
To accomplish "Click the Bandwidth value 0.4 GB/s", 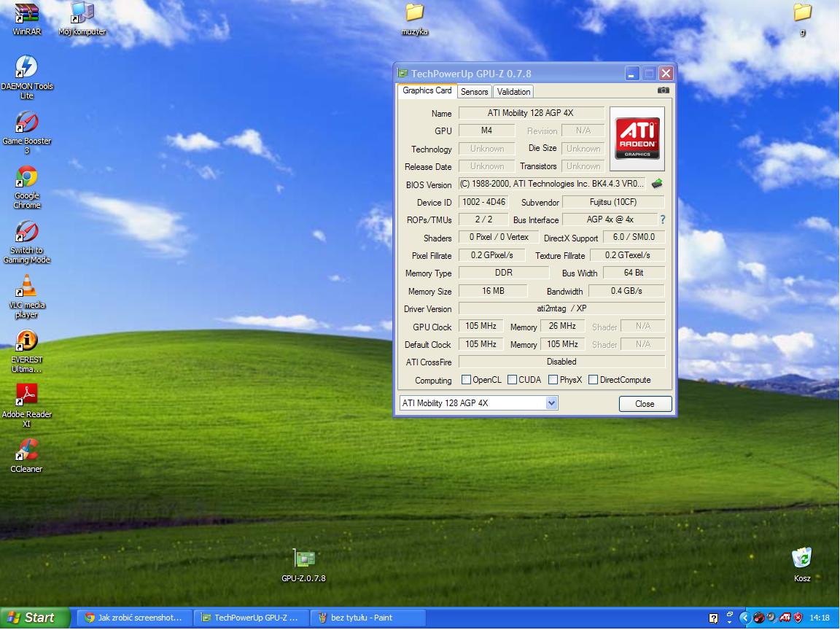I will point(626,291).
